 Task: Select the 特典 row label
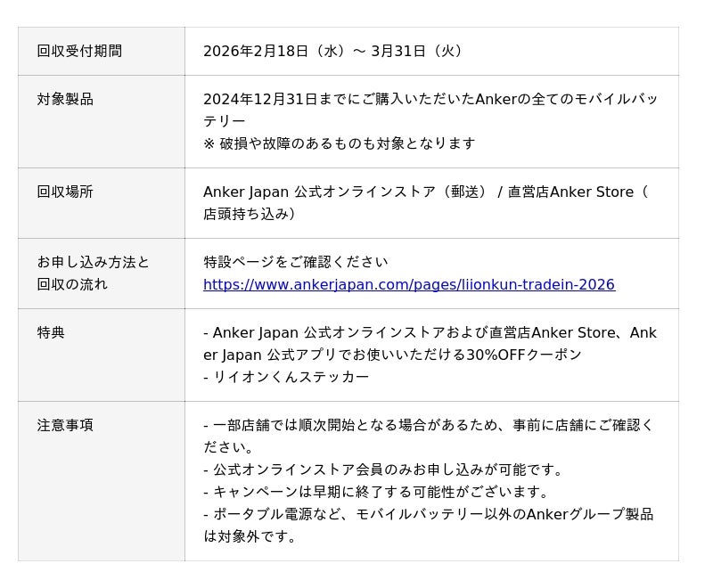(x=51, y=333)
